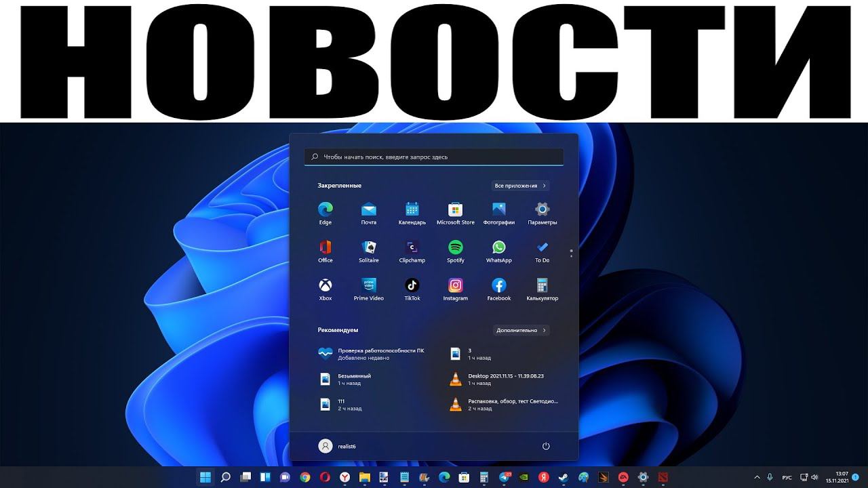The width and height of the screenshot is (868, 488).
Task: Launch the TikTok app
Action: [412, 289]
